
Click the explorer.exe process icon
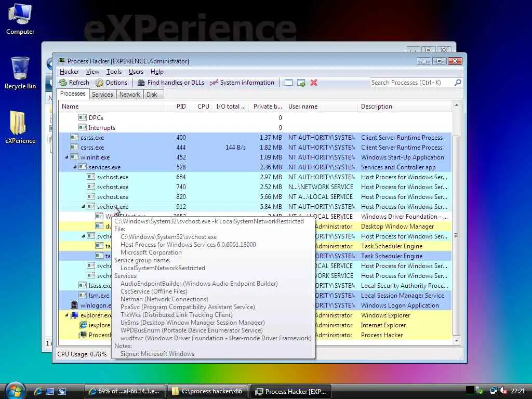coord(74,315)
